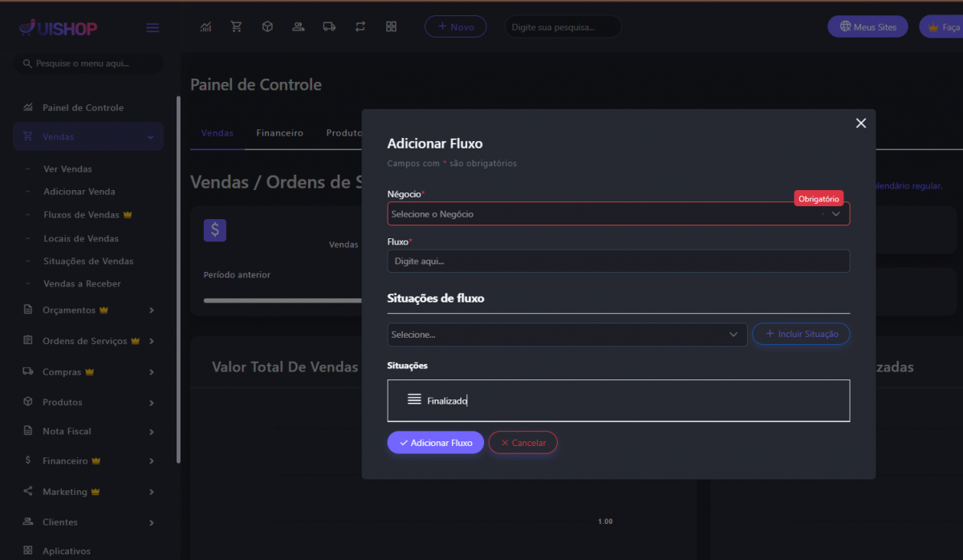
Task: Switch to the Financeiro tab
Action: click(279, 133)
